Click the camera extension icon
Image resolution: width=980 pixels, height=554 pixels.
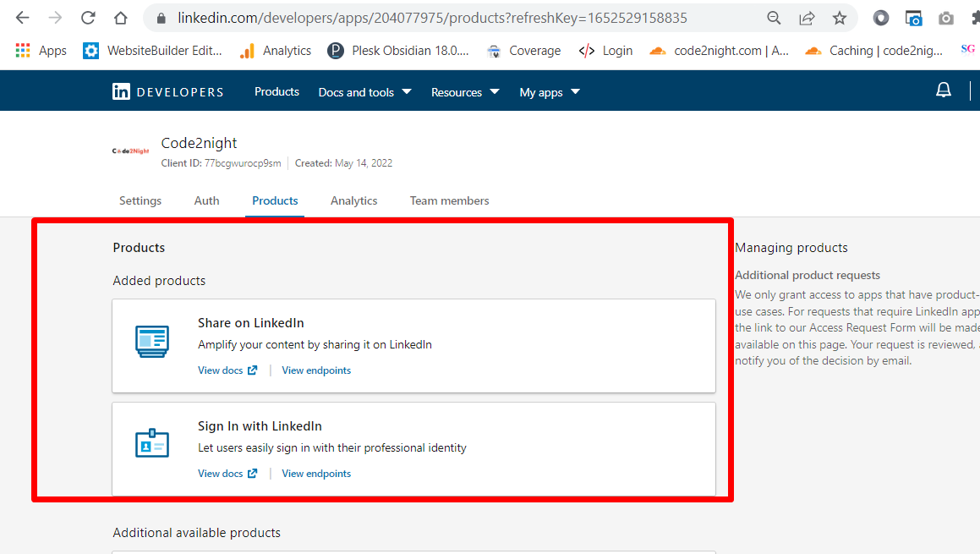click(946, 18)
